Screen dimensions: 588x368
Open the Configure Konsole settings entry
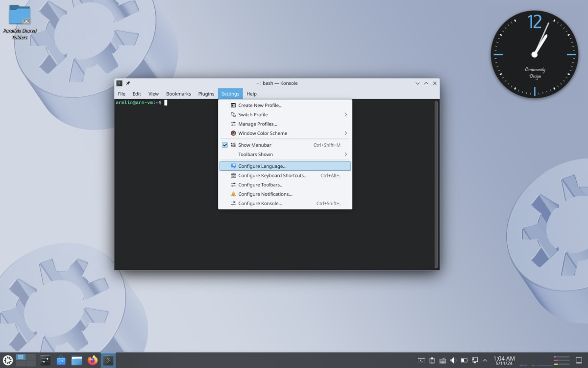tap(285, 204)
